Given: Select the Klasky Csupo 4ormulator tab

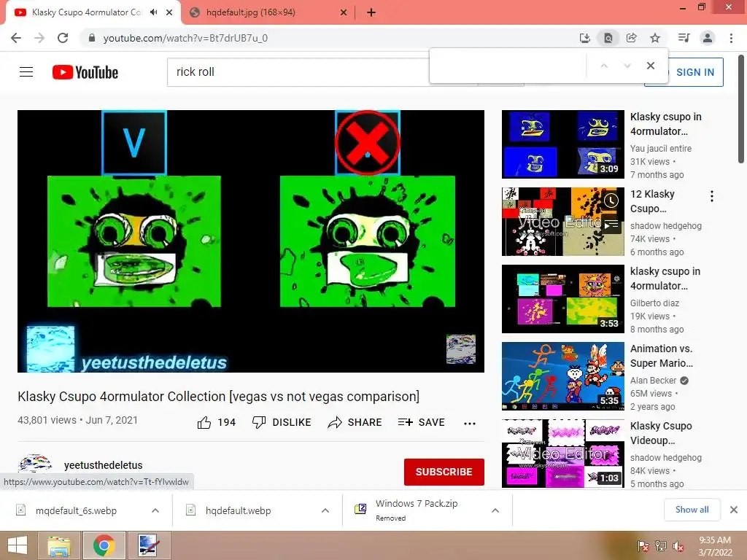Looking at the screenshot, I should pyautogui.click(x=87, y=12).
